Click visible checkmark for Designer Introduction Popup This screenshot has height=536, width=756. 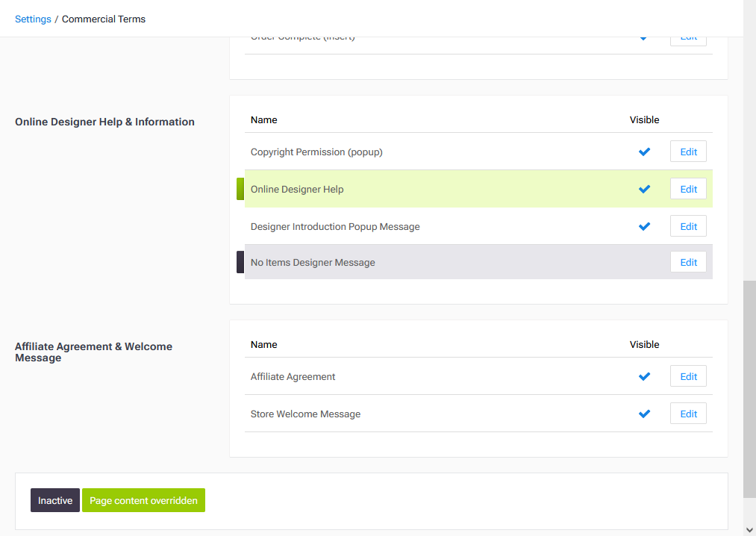644,226
